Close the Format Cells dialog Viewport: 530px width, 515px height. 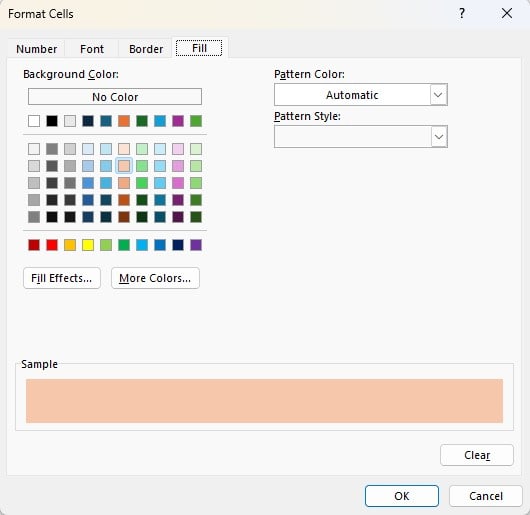click(x=507, y=14)
